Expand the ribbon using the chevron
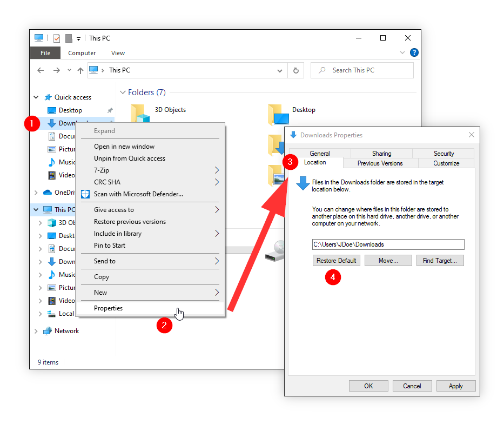Image resolution: width=504 pixels, height=424 pixels. pos(402,53)
